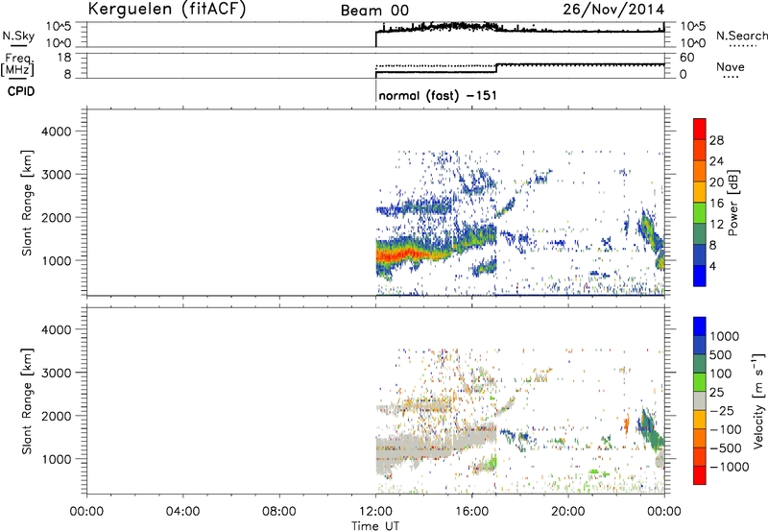Viewport: 768px width, 532px height.
Task: Click the red bottom segment of Velocity colorbar
Action: pos(700,475)
